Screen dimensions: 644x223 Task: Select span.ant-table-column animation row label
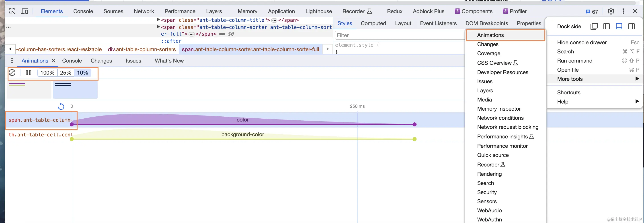(40, 120)
